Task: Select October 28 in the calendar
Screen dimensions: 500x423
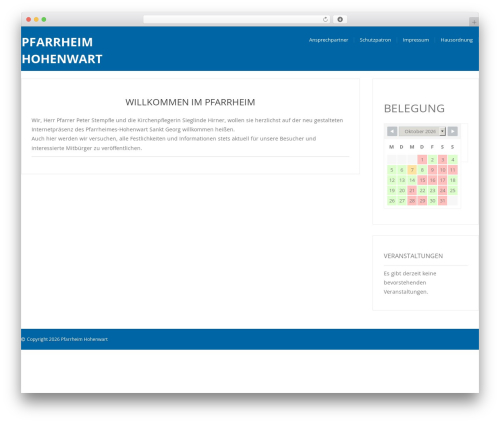Action: pos(412,201)
